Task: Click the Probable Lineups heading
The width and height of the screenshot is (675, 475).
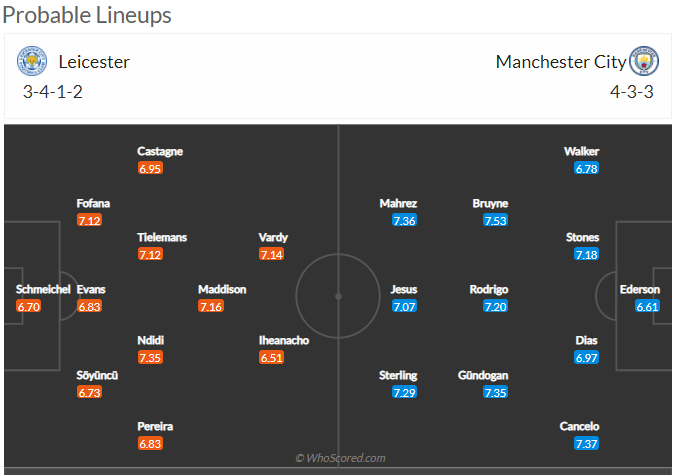Action: (x=87, y=16)
